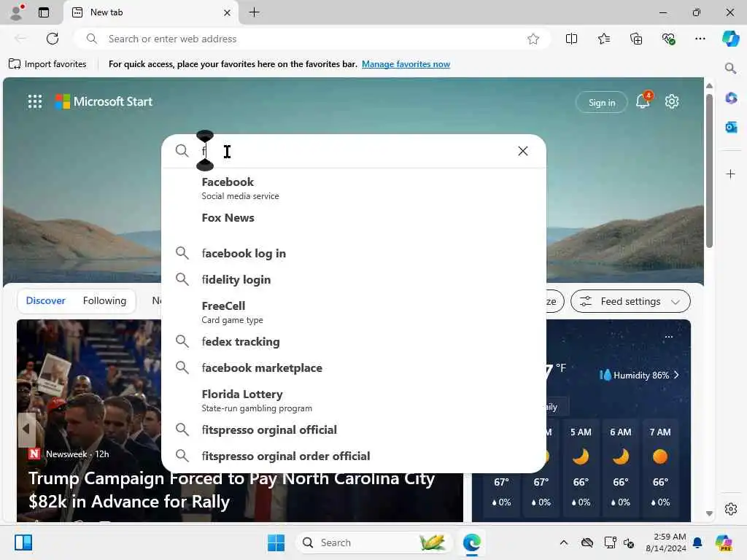Select the Facebook suggestion

[354, 189]
